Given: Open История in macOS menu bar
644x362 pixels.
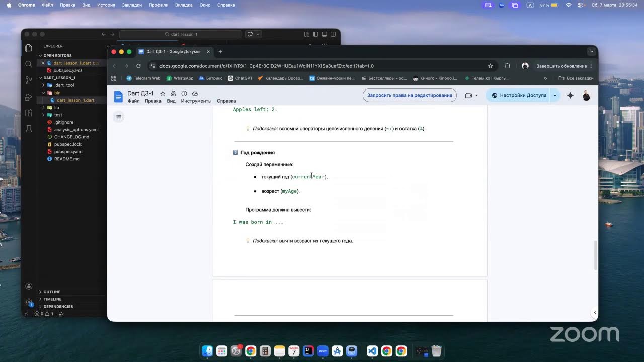Looking at the screenshot, I should coord(106,5).
